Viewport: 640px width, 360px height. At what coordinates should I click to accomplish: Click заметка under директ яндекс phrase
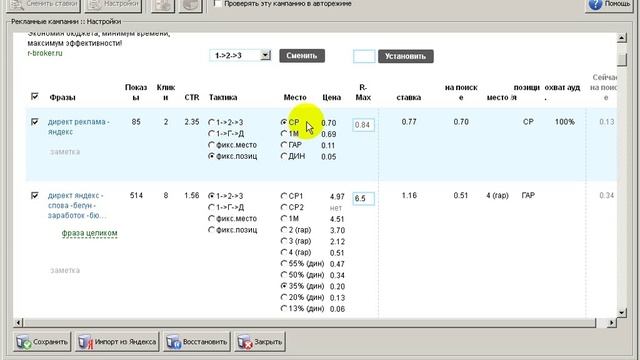(x=65, y=271)
